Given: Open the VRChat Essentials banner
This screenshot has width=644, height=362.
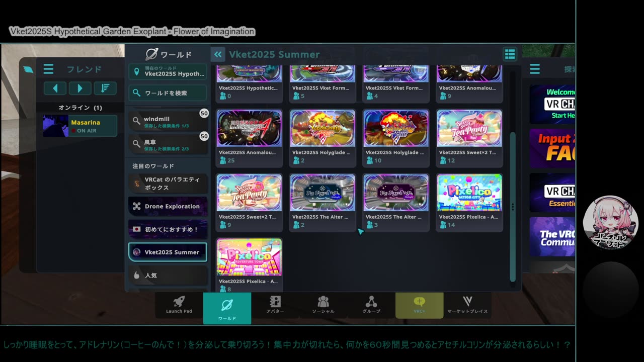Looking at the screenshot, I should [552, 193].
